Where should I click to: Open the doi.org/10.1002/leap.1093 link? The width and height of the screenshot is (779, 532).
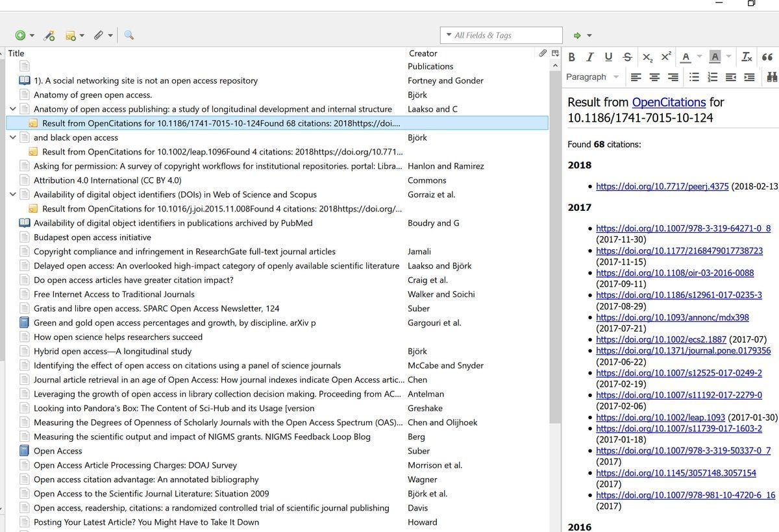tap(660, 417)
